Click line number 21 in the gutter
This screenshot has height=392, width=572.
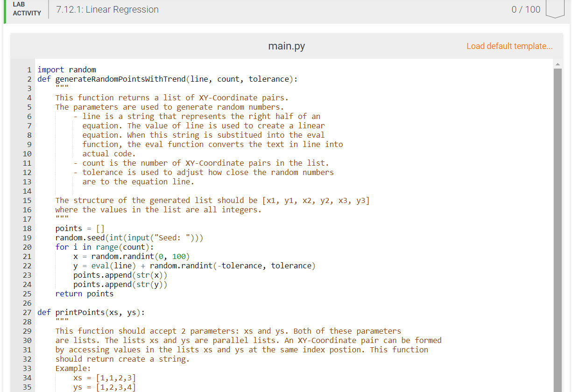click(x=27, y=256)
